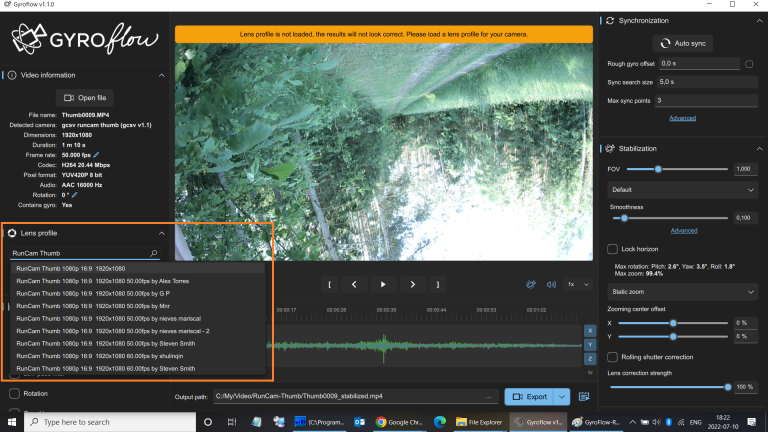Select the lens profile by Alex Torres
This screenshot has height=432, width=768.
137,281
